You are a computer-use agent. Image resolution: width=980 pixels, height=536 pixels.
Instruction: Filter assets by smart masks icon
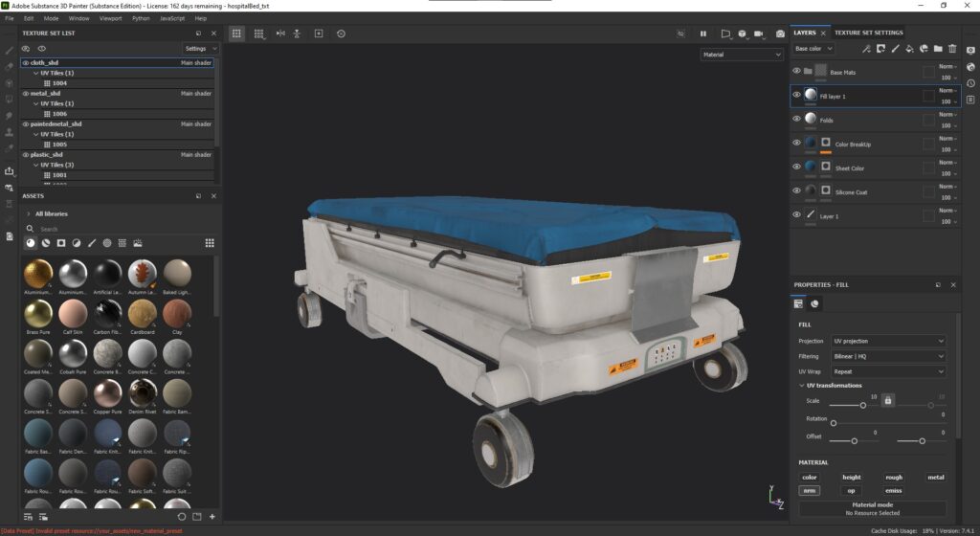(x=61, y=243)
